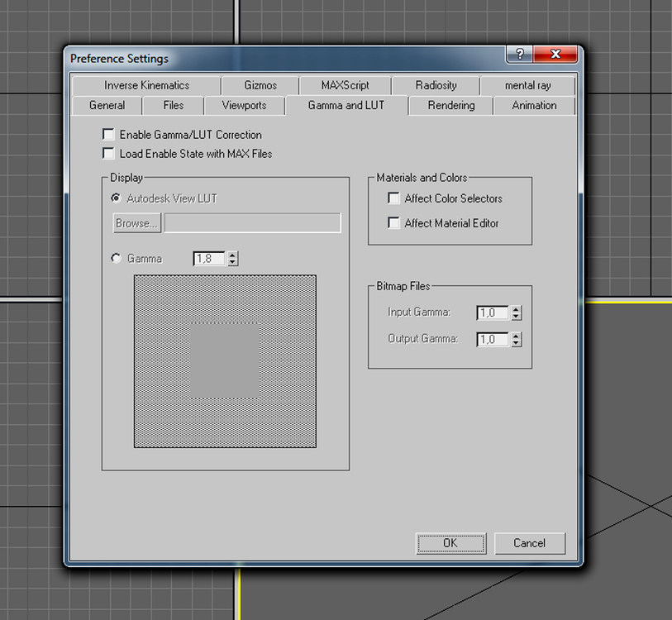Tick Affect Color Selectors checkbox
Viewport: 672px width, 620px height.
tap(393, 198)
